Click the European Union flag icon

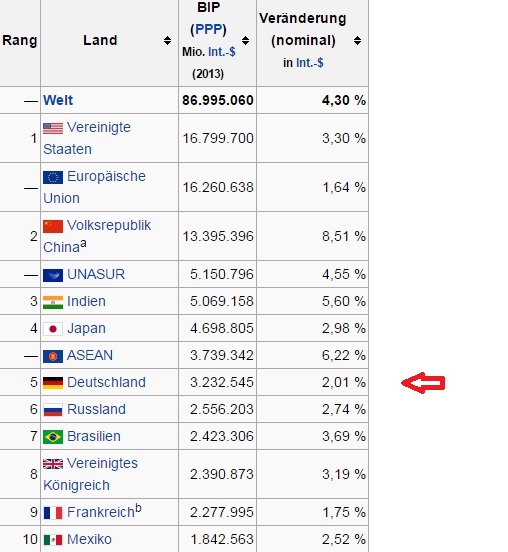click(53, 177)
